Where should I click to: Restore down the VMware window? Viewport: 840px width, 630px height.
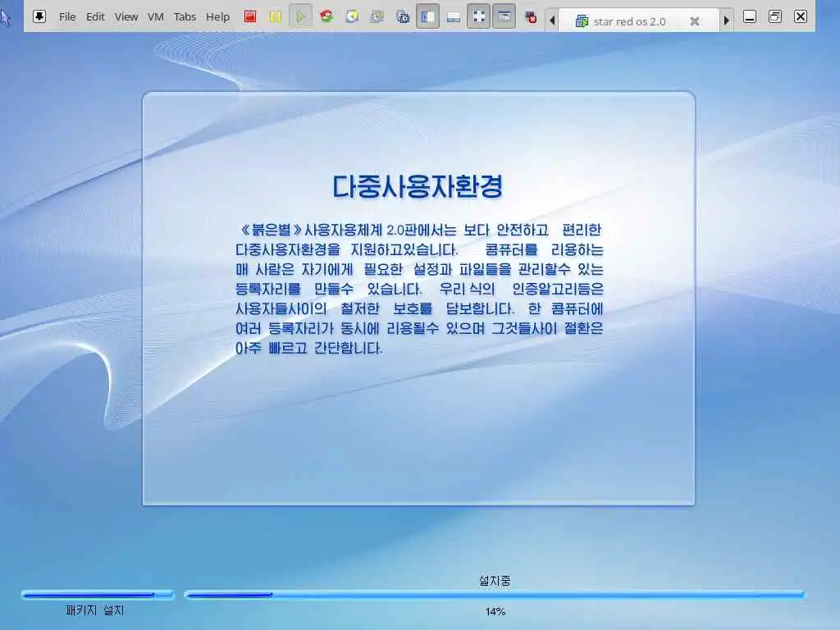click(774, 16)
